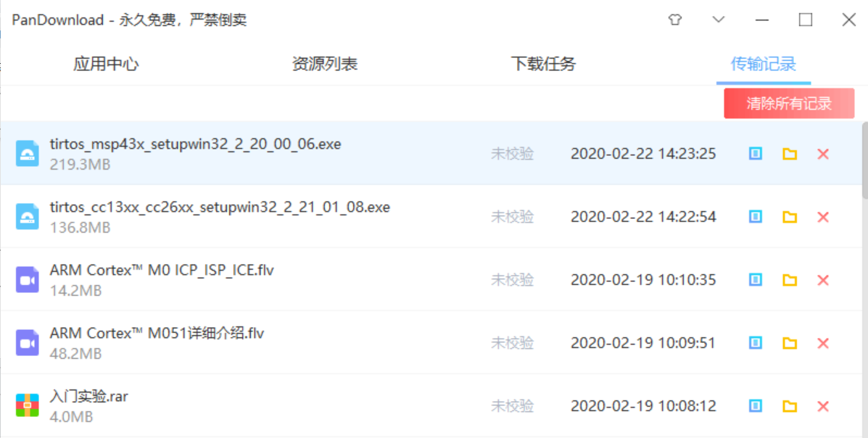This screenshot has width=868, height=438.
Task: Click timestamp 2020-02-19 10:08:12
Action: (x=643, y=406)
